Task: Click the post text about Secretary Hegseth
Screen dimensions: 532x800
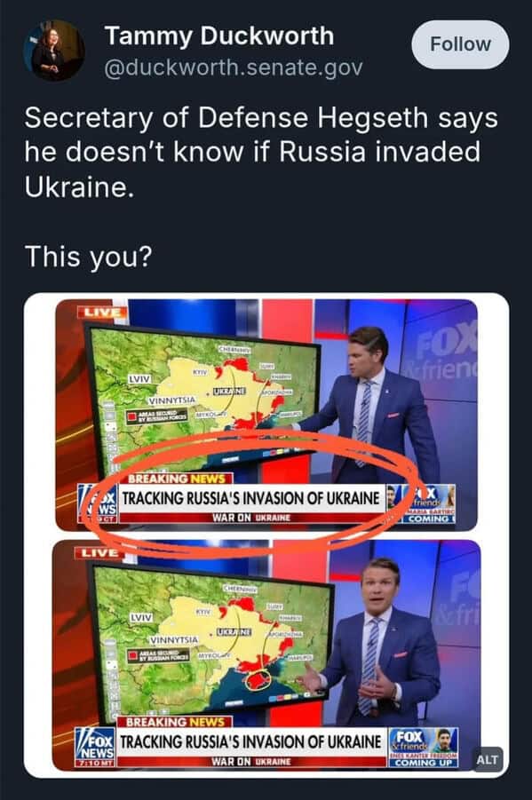Action: [x=260, y=152]
